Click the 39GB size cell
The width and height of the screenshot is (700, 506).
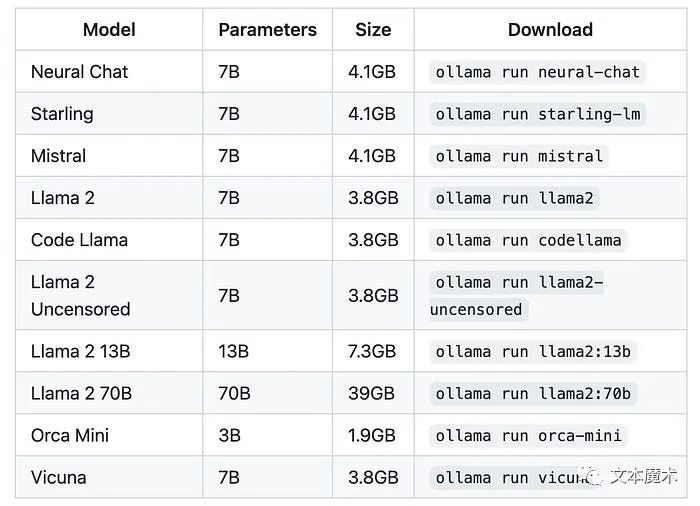(371, 393)
